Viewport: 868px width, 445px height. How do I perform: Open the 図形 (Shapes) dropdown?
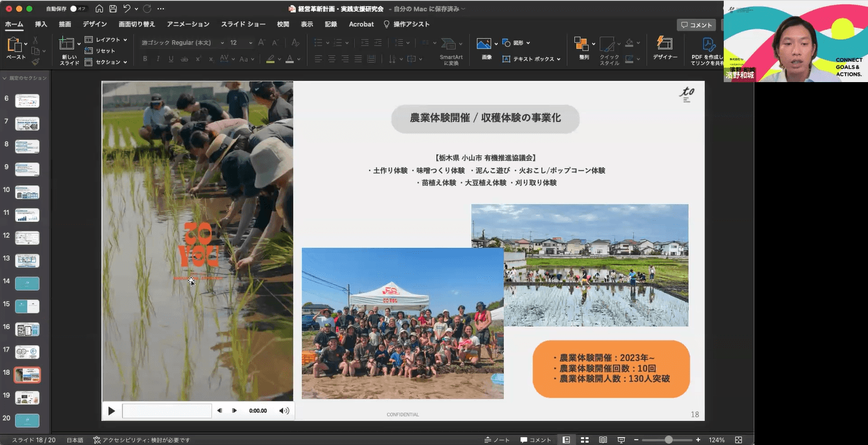coord(517,43)
